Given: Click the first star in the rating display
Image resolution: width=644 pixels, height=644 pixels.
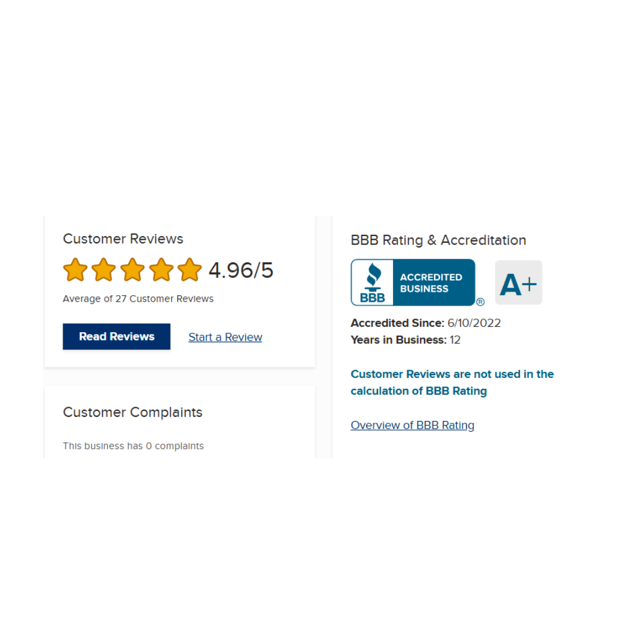Looking at the screenshot, I should 75,270.
